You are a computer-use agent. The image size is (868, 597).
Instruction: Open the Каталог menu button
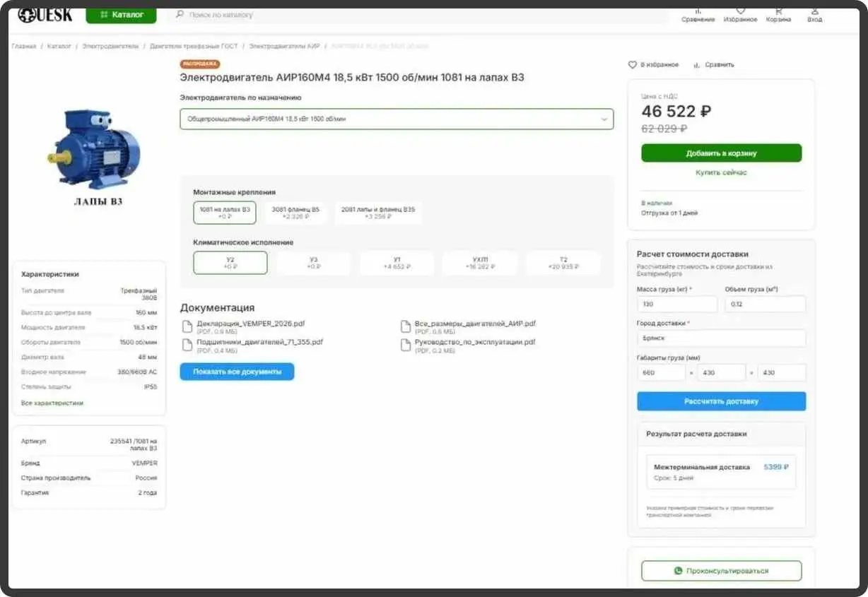coord(121,15)
